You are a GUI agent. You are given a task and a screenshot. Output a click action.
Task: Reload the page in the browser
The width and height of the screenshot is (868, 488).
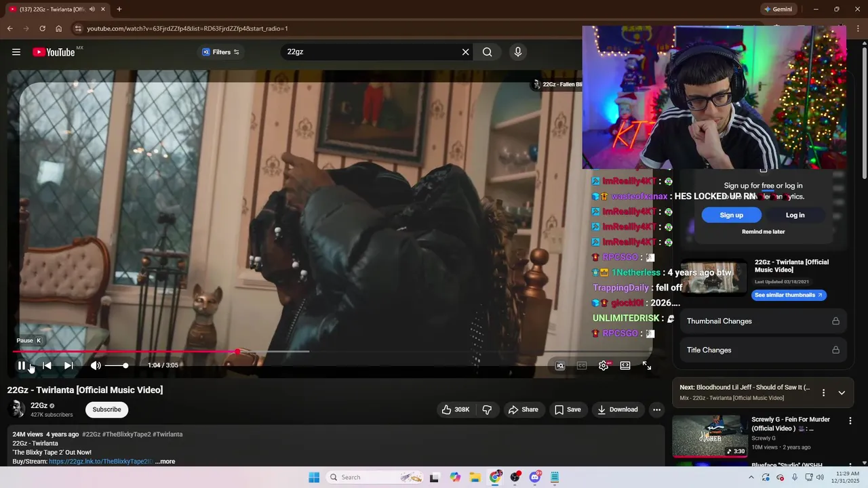click(x=42, y=28)
